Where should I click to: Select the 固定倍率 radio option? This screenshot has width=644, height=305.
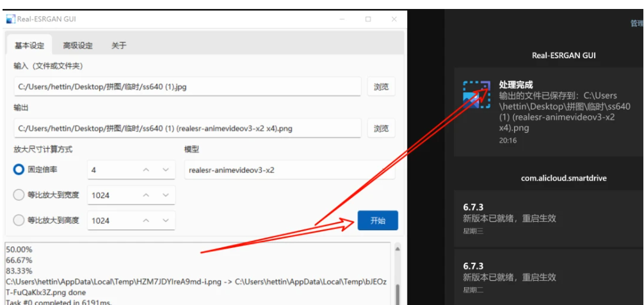19,169
